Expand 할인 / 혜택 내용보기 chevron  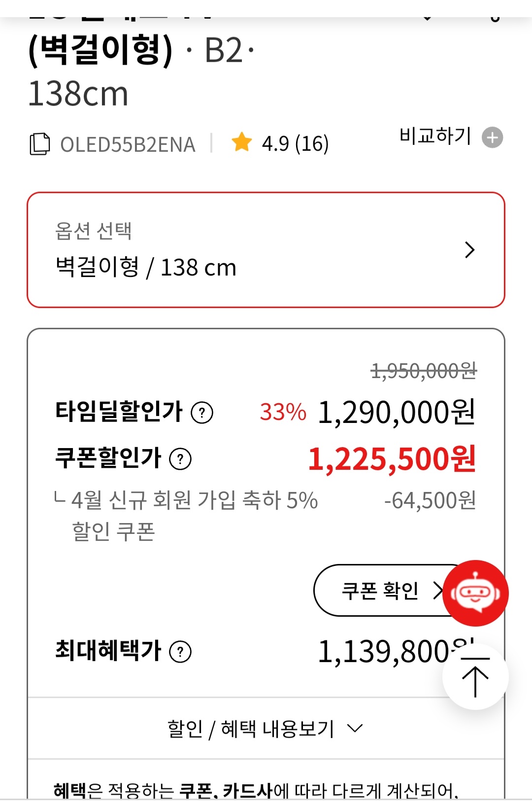coord(355,728)
